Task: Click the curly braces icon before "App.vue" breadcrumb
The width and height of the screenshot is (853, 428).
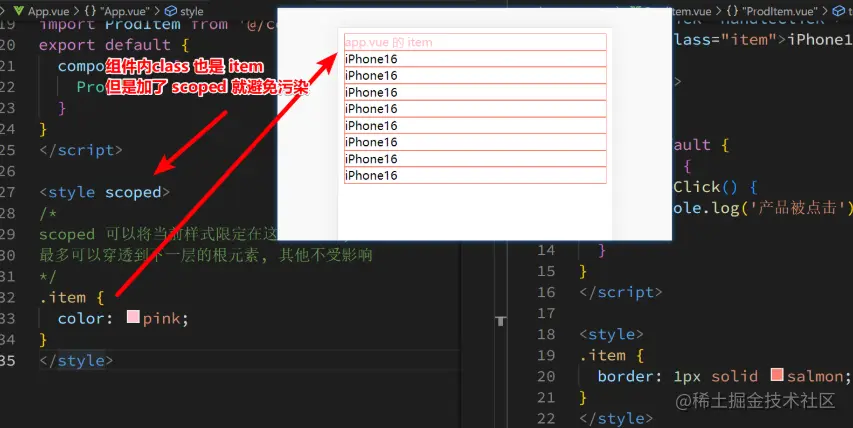Action: [90, 11]
